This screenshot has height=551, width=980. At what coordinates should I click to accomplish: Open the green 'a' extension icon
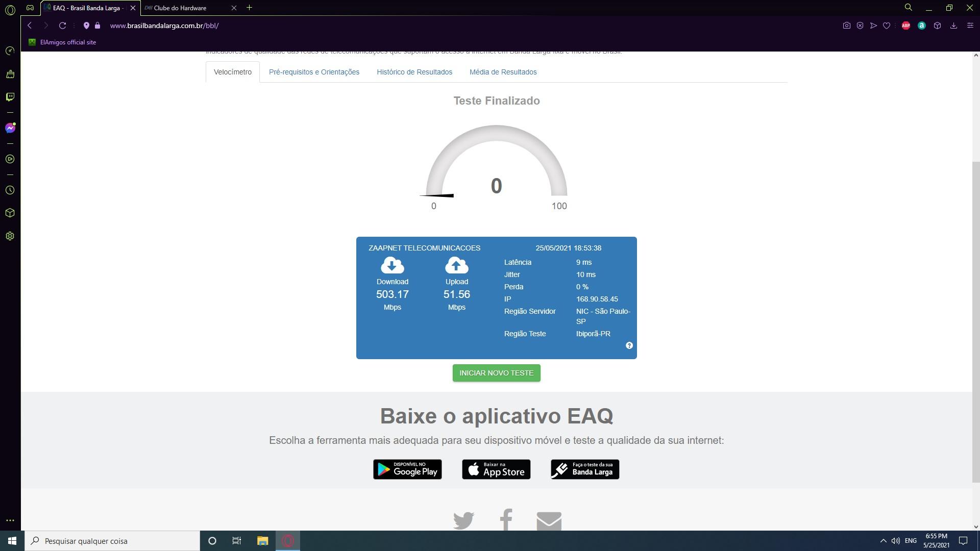(922, 26)
